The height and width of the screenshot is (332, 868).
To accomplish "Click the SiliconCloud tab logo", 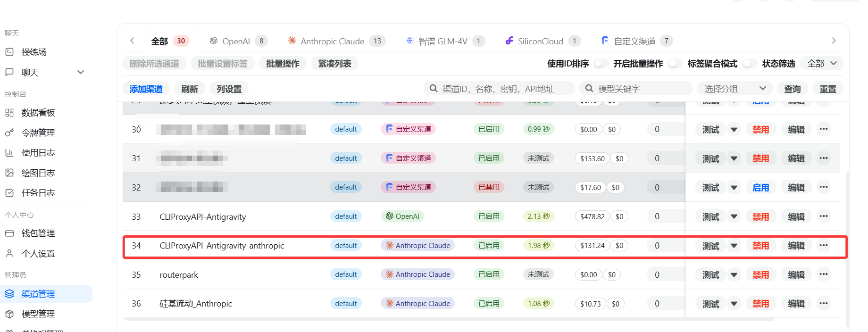I will pyautogui.click(x=509, y=41).
